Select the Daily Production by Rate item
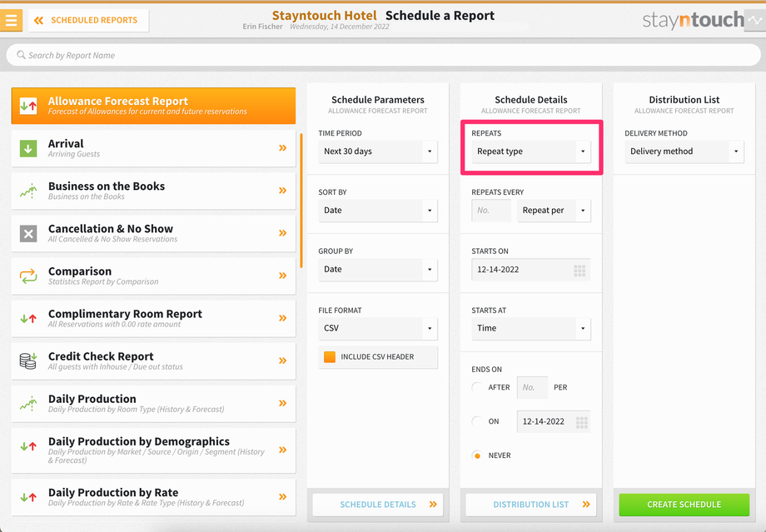 [153, 497]
